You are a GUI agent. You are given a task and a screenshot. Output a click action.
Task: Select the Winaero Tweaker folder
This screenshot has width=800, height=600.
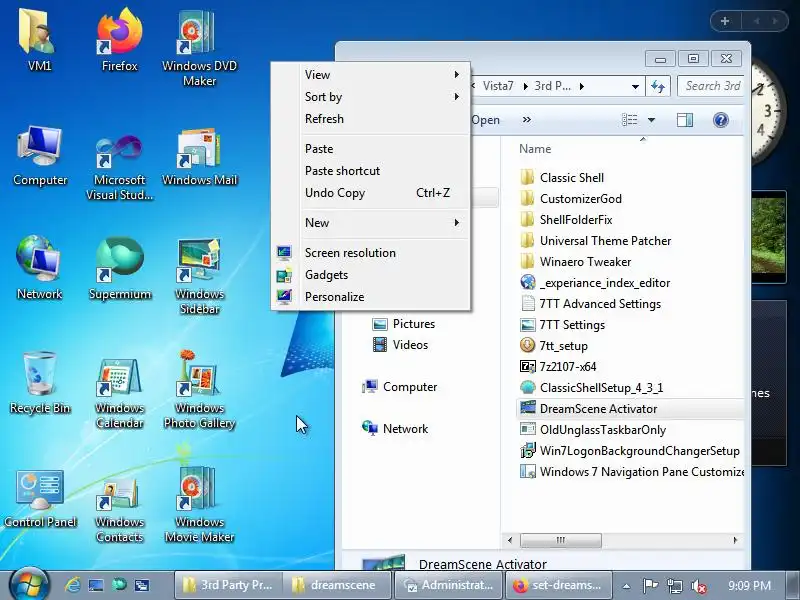tap(576, 262)
